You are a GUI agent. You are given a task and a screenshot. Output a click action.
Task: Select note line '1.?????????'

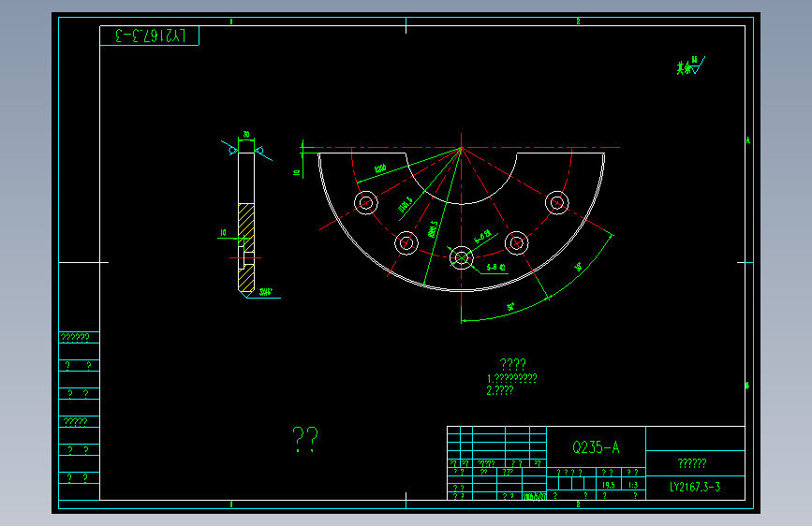(511, 378)
